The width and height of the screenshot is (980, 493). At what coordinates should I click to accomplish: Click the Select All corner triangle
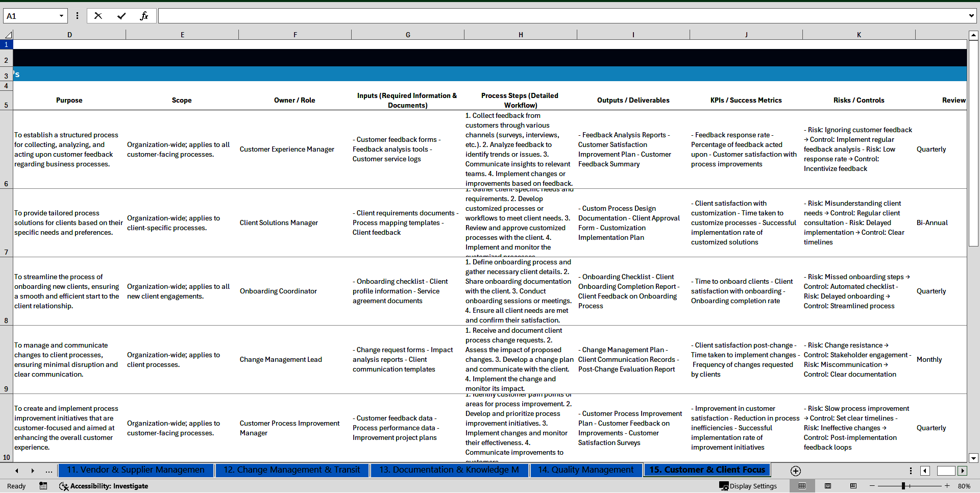[8, 35]
